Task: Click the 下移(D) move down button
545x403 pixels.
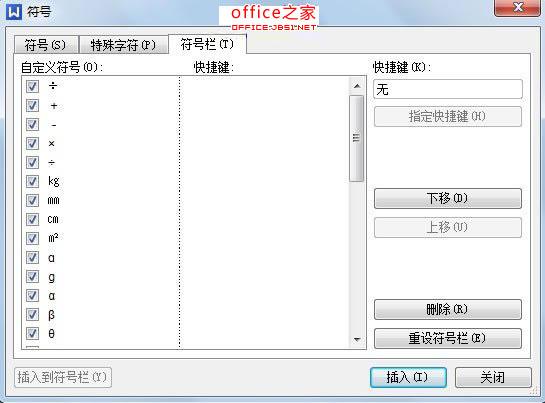Action: 448,198
